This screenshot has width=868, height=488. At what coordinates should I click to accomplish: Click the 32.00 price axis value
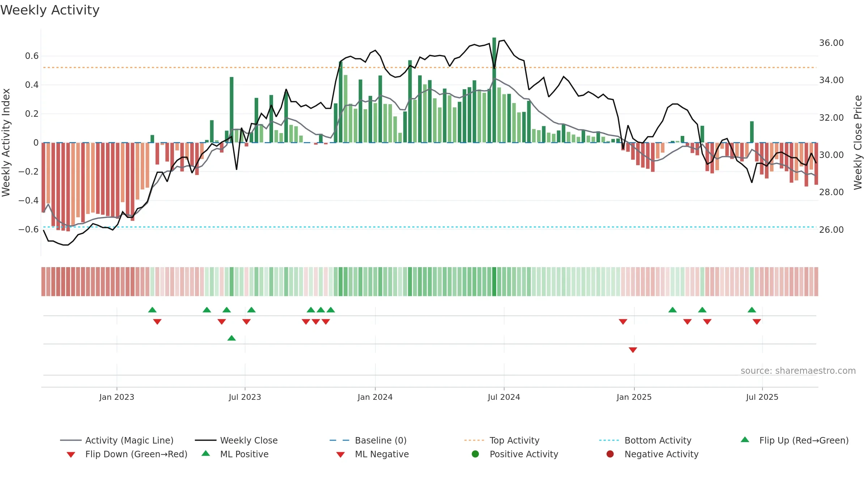[831, 117]
